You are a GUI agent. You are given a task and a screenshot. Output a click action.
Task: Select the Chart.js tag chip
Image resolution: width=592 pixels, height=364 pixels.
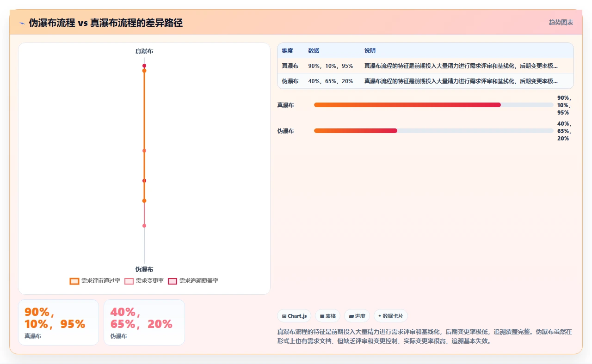click(294, 316)
